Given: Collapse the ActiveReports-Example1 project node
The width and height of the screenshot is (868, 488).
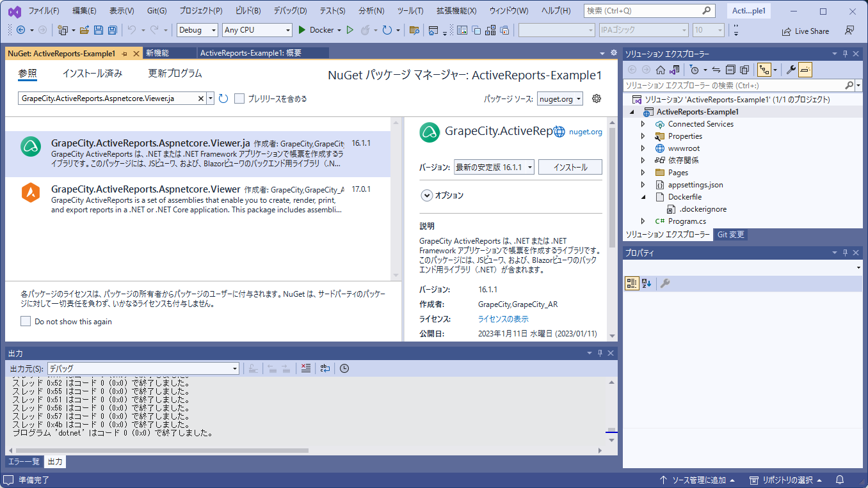Looking at the screenshot, I should point(632,112).
